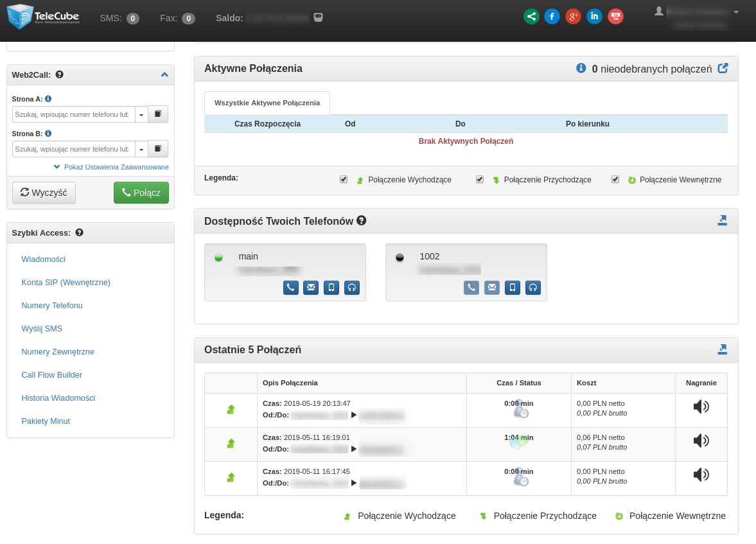Click the Wyczyść button
The image size is (756, 544).
(x=44, y=193)
